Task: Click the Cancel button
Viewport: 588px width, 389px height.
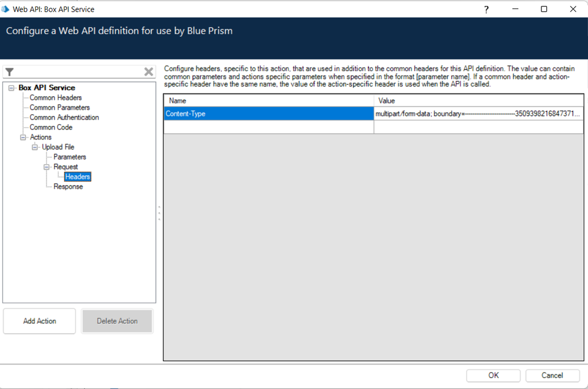Action: click(552, 375)
